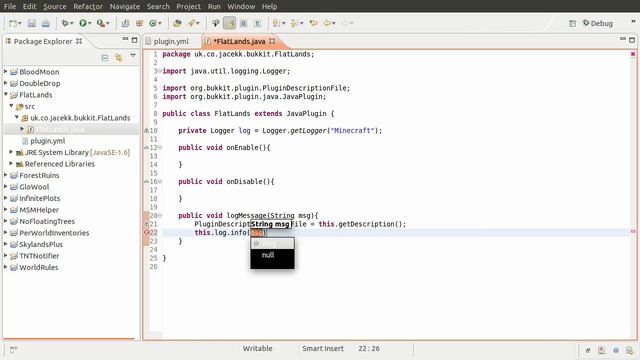Click line number 8 in the editor gutter
640x360 pixels.
(155, 113)
